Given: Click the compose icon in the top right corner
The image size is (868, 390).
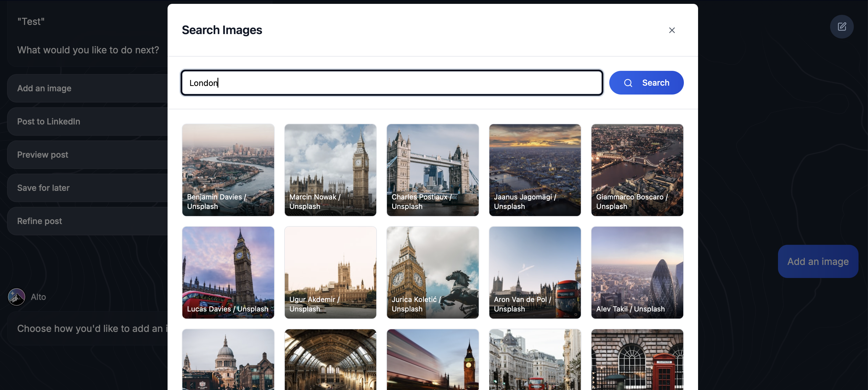Looking at the screenshot, I should click(x=842, y=27).
